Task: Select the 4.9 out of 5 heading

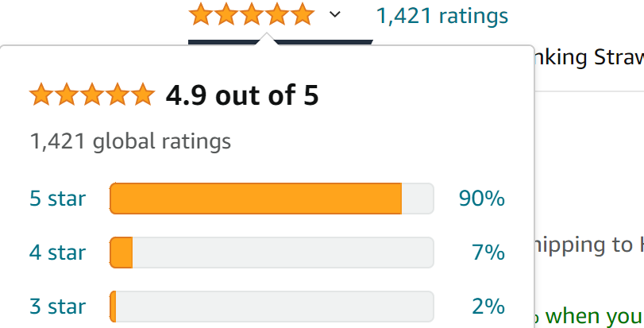Action: point(242,95)
